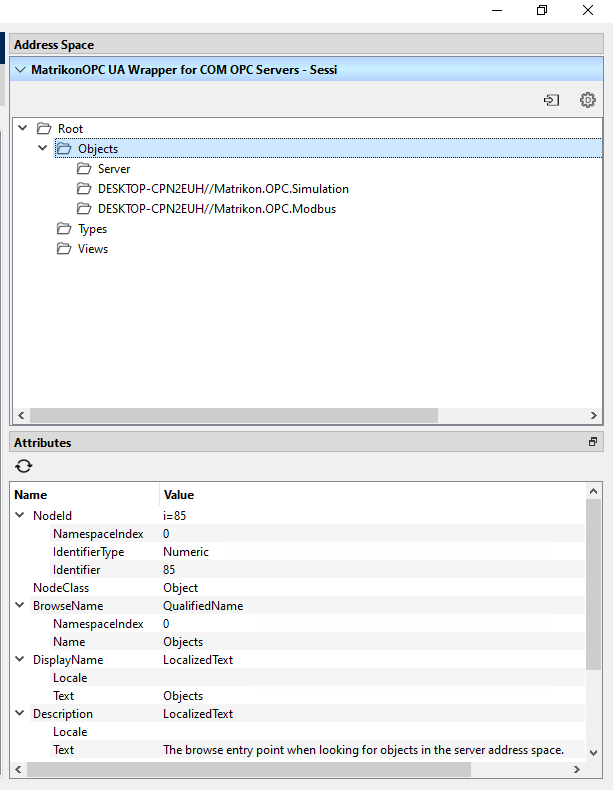Click the Description text about browse entry point
The image size is (613, 790).
click(363, 750)
